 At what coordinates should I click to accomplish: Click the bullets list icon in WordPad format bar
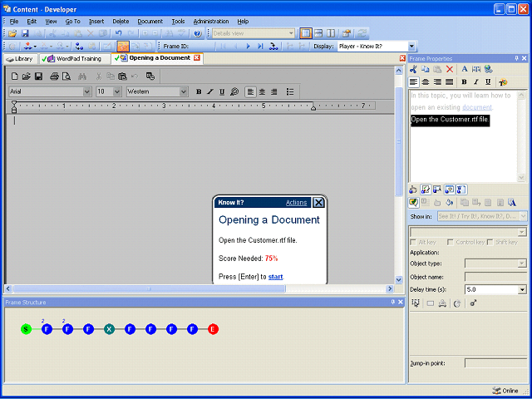[290, 91]
